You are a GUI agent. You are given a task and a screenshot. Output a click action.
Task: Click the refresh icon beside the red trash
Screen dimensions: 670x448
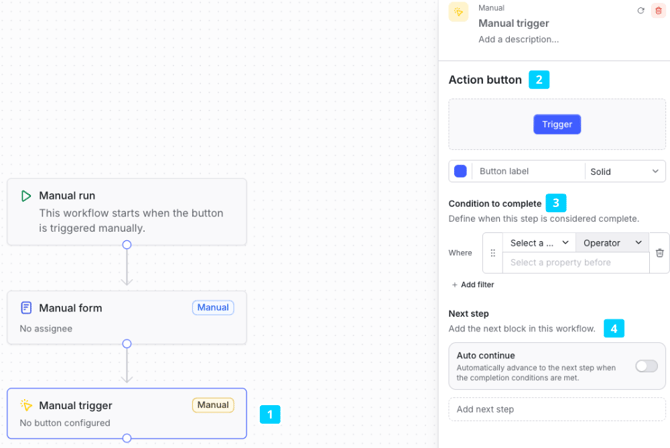tap(641, 11)
